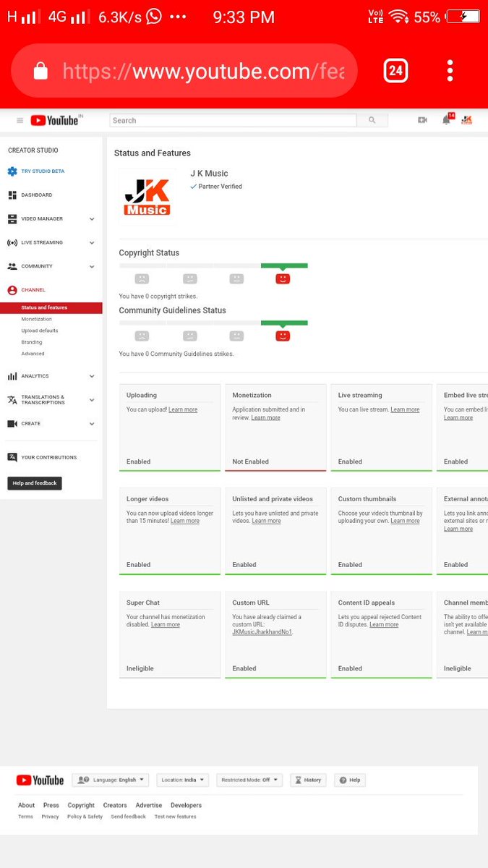Open the Location: India dropdown
The image size is (488, 868).
coord(182,780)
